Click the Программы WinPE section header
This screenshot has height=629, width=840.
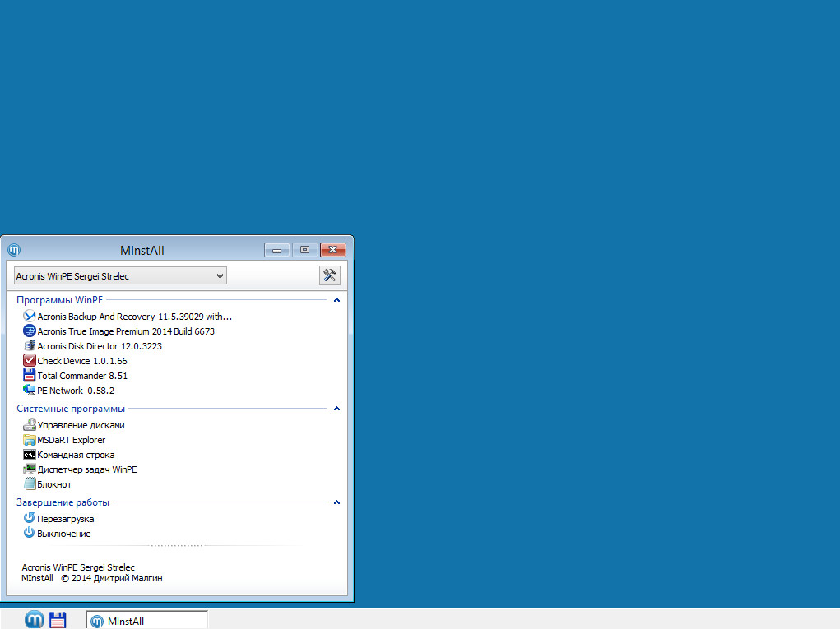pyautogui.click(x=59, y=300)
